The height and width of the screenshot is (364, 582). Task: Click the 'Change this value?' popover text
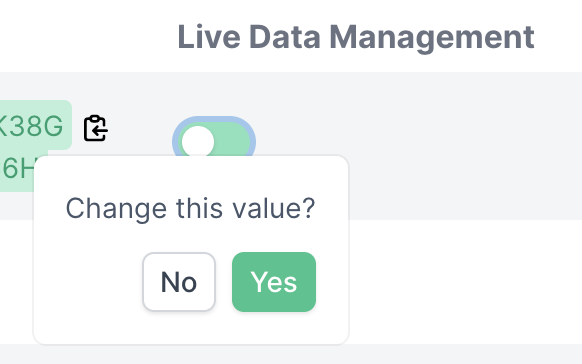point(190,209)
